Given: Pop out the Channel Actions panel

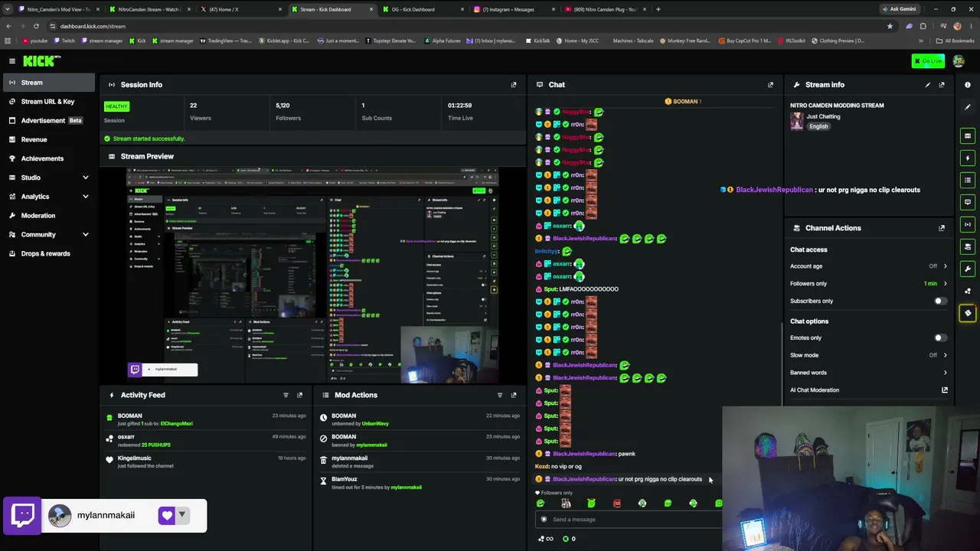Looking at the screenshot, I should pyautogui.click(x=942, y=228).
